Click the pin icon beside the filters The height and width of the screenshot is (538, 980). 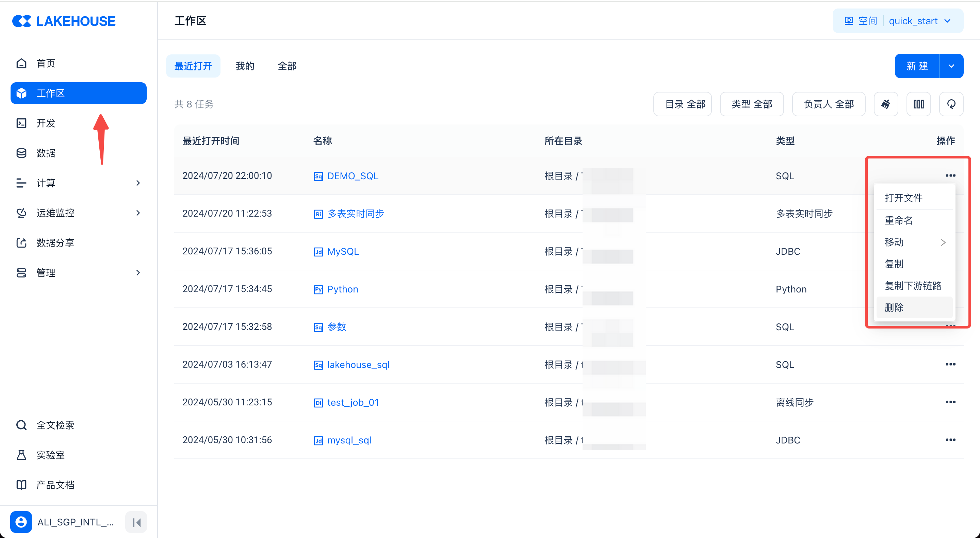pos(886,104)
